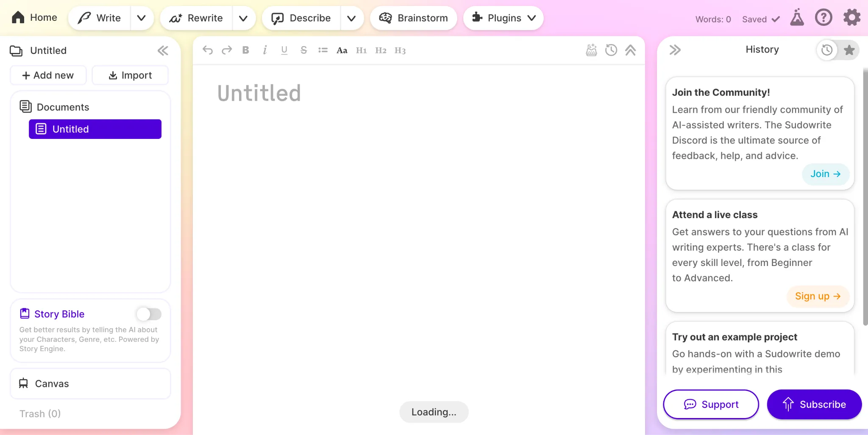Screen dimensions: 868x435
Task: Click the History panel title
Action: (x=762, y=50)
